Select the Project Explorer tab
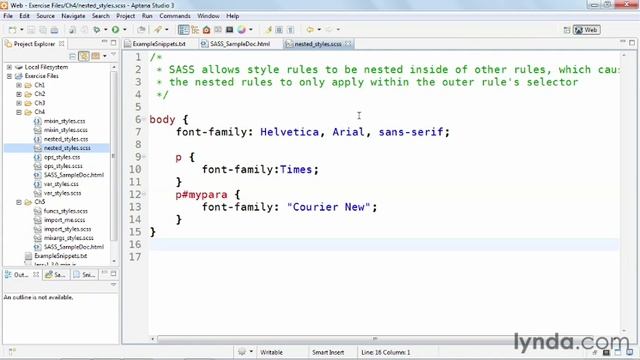Image resolution: width=640 pixels, height=360 pixels. point(34,44)
